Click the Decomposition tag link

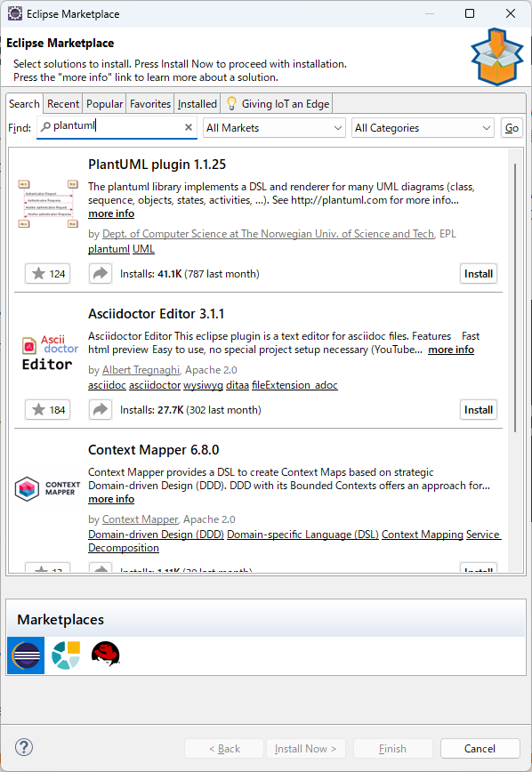(124, 548)
